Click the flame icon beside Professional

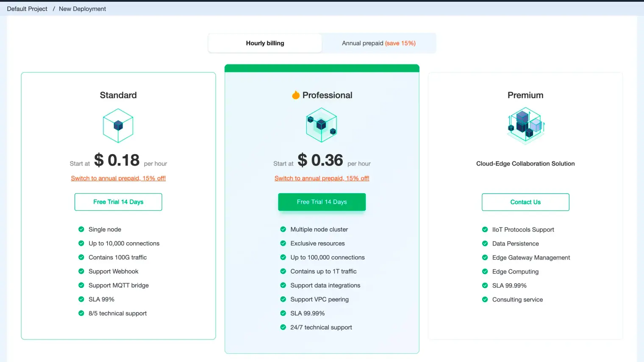click(296, 95)
